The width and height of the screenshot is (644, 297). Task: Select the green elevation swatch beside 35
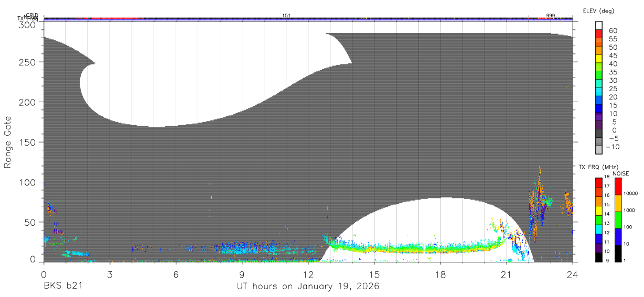pyautogui.click(x=599, y=75)
